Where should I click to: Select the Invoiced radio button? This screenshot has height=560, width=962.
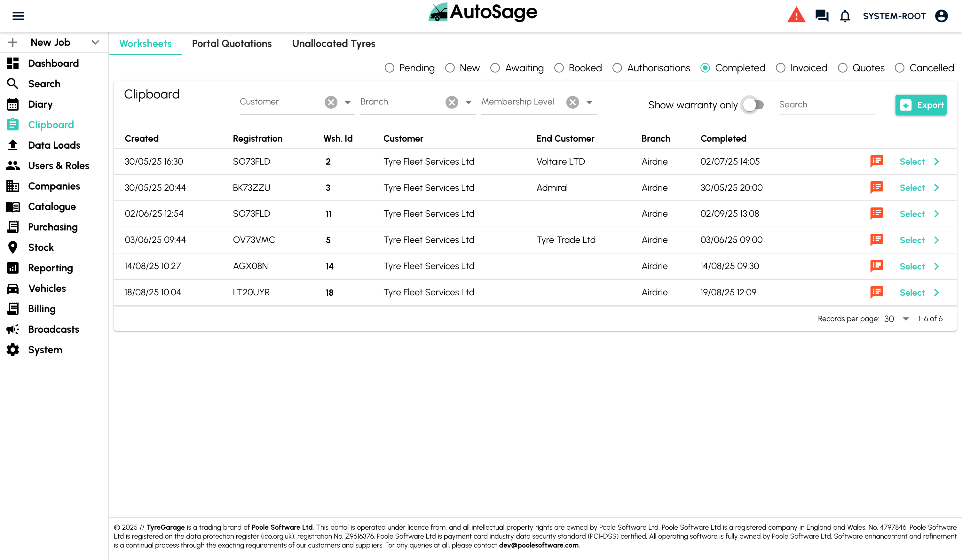click(x=781, y=68)
